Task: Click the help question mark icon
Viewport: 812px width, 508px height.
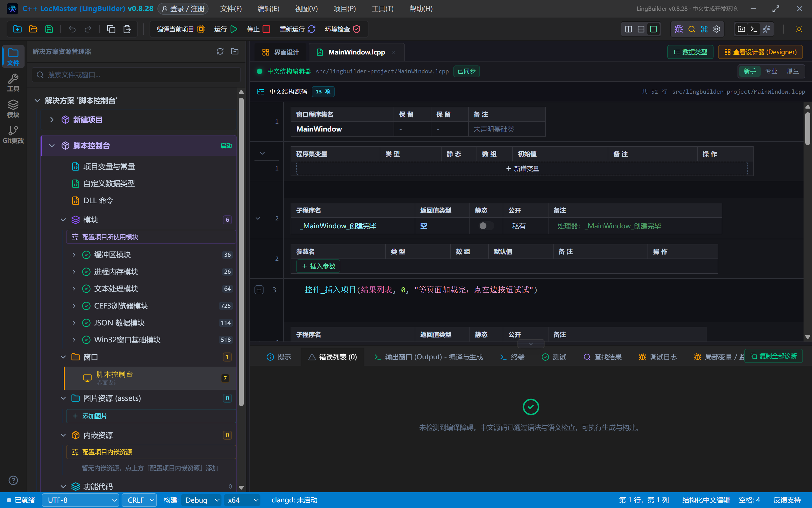Action: tap(13, 480)
